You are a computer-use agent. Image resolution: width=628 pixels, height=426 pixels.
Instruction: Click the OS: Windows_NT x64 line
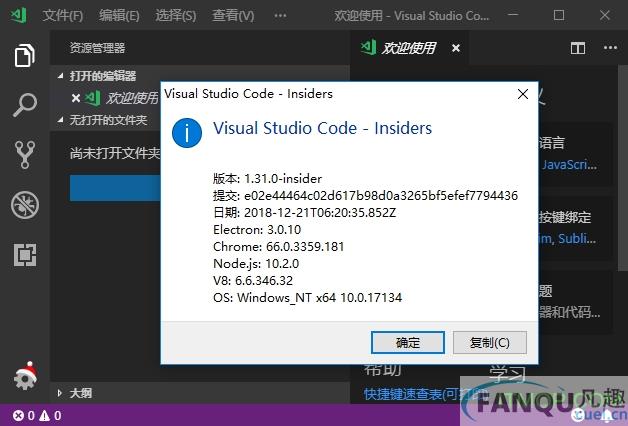point(308,298)
